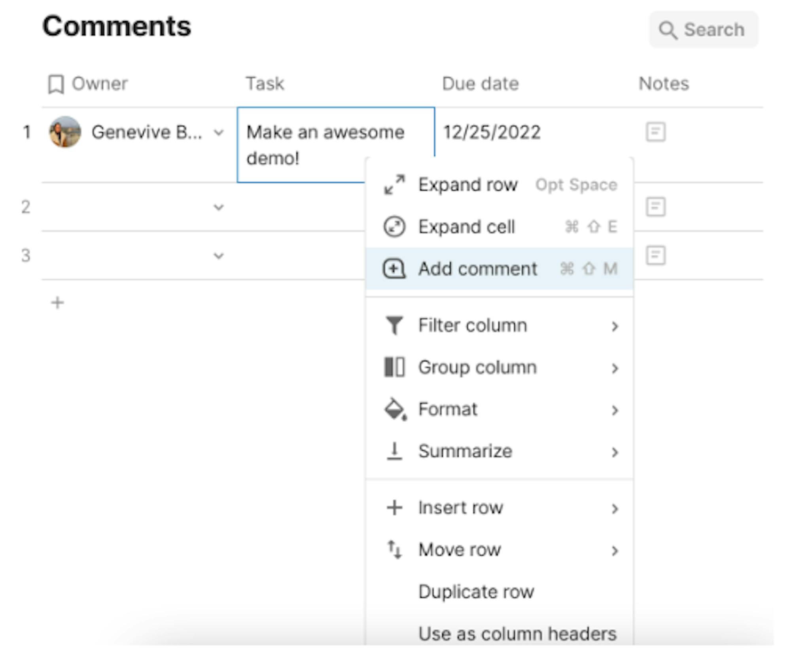Image resolution: width=791 pixels, height=672 pixels.
Task: Open the owner dropdown in row 3
Action: 219,256
